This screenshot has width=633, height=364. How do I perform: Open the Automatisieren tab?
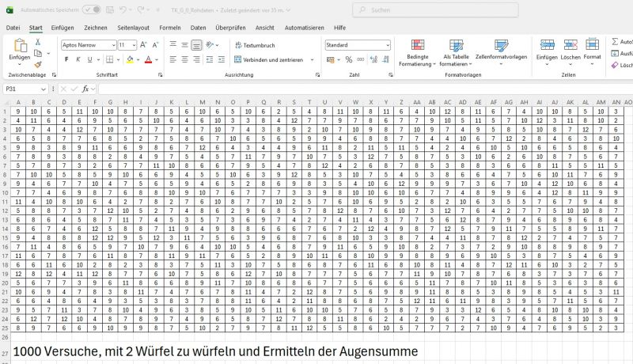tap(305, 28)
